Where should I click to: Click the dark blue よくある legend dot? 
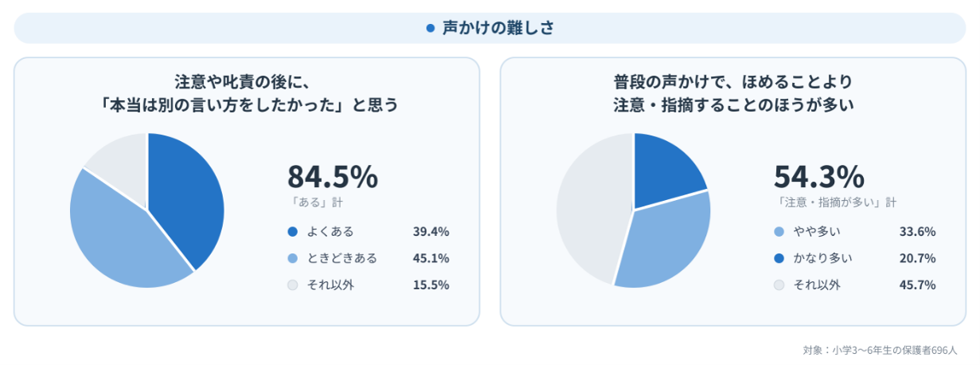(x=292, y=232)
